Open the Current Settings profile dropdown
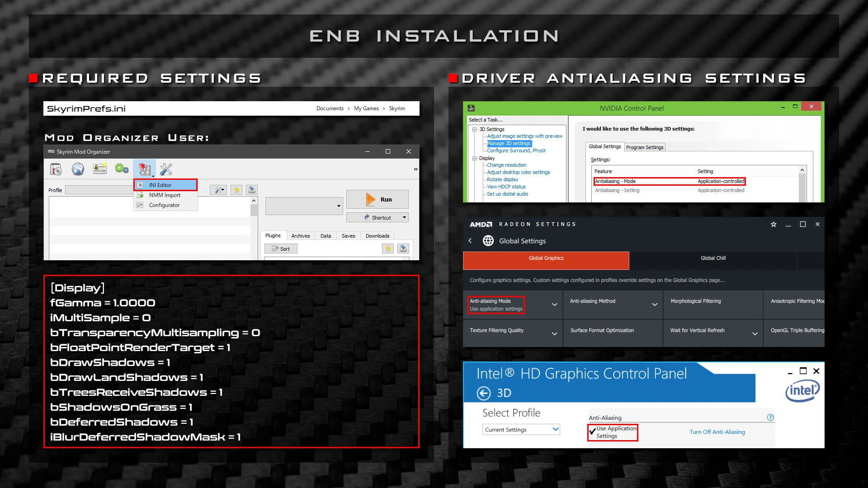 click(x=521, y=429)
